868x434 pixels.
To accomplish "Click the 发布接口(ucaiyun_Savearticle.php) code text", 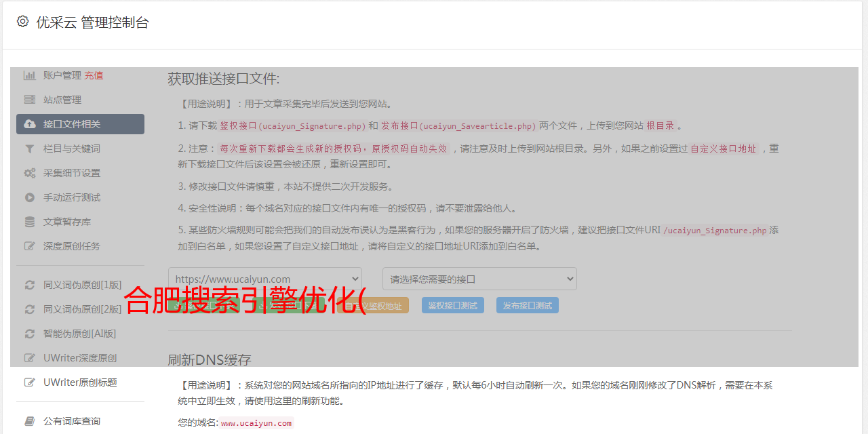I will [x=458, y=126].
